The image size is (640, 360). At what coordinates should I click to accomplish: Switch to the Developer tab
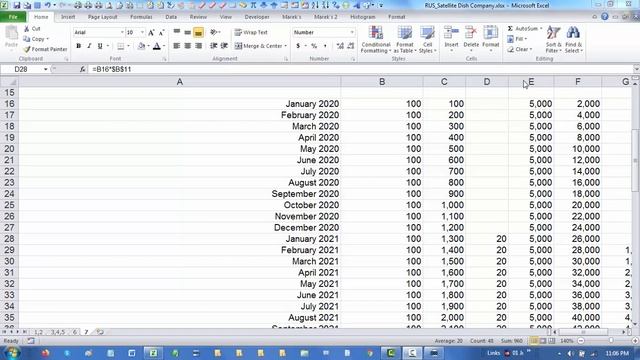coord(257,17)
